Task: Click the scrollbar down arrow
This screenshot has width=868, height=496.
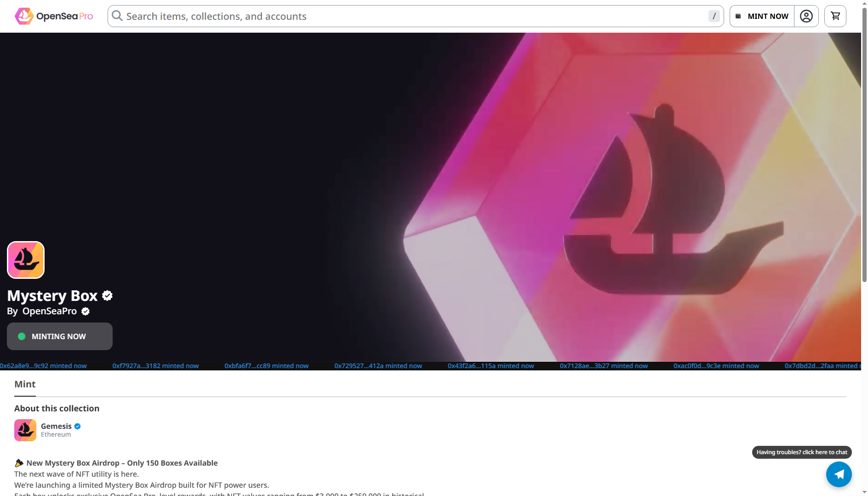Action: (x=864, y=492)
